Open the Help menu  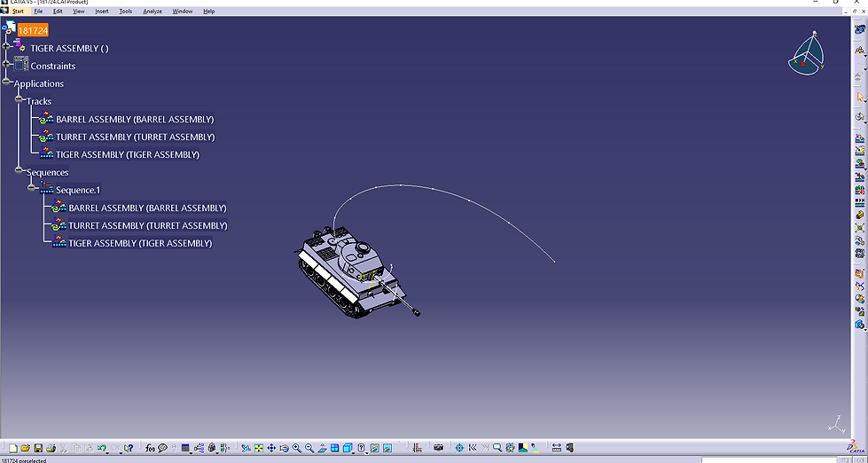coord(208,11)
